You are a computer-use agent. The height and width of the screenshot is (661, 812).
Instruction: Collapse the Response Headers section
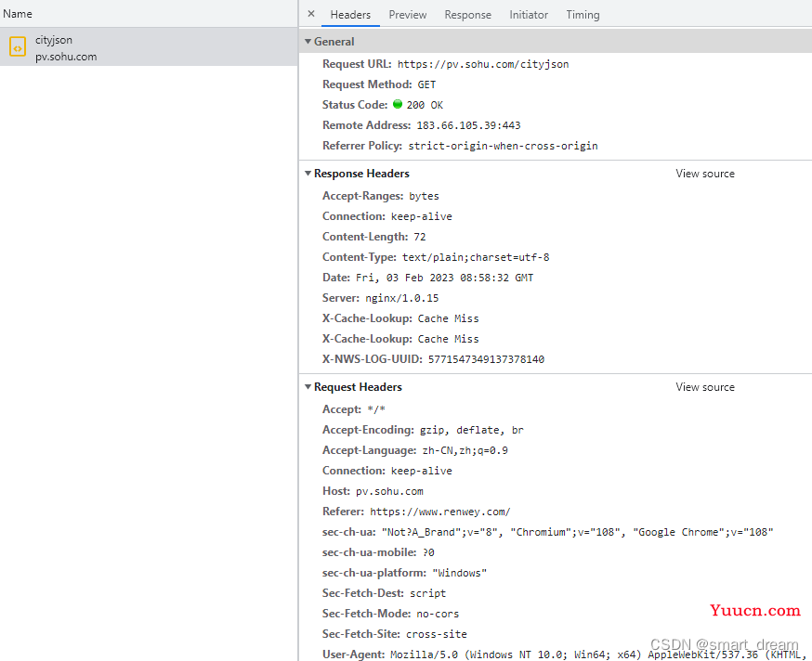pos(308,174)
